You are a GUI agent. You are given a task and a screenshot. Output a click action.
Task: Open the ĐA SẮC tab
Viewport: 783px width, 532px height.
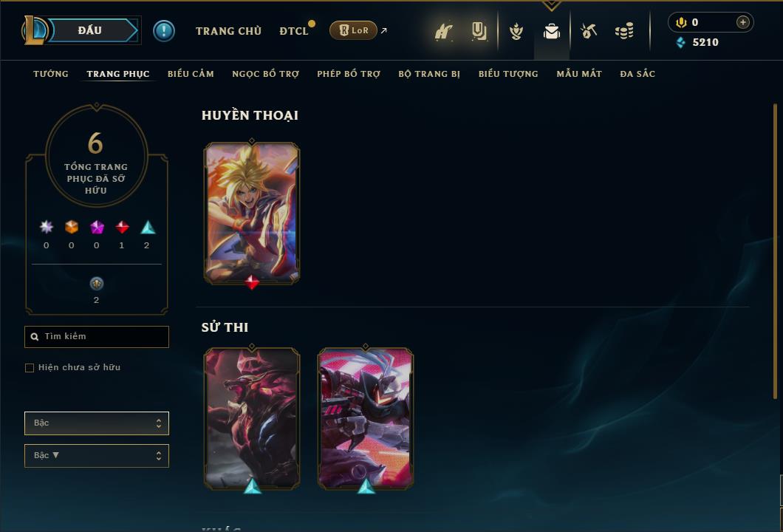tap(637, 74)
